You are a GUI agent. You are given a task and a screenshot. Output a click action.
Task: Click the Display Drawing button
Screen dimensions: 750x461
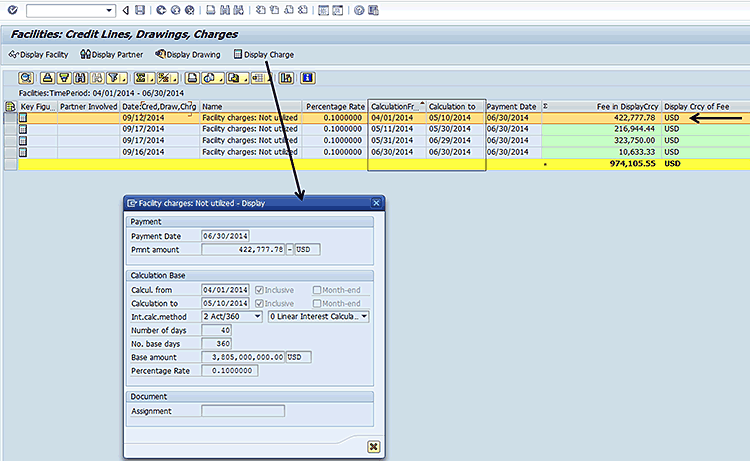(188, 55)
